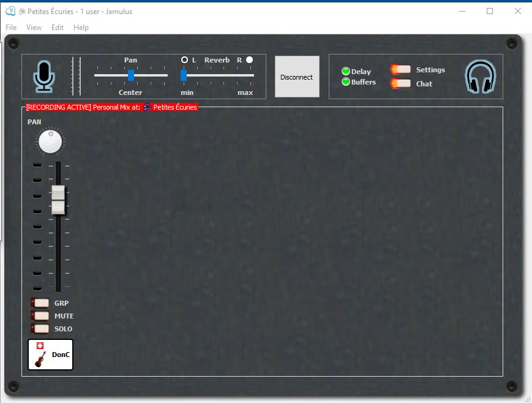
Task: Click the flag icon in the recording banner
Action: 145,107
